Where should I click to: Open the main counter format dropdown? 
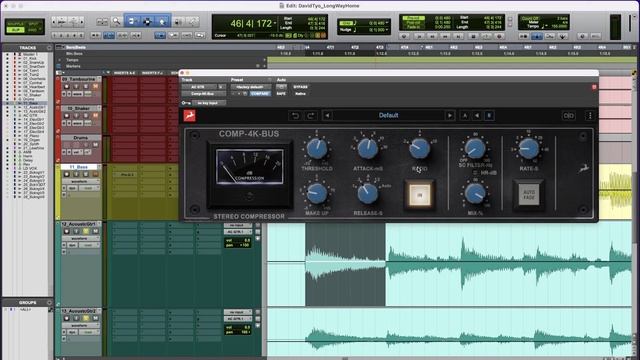275,23
